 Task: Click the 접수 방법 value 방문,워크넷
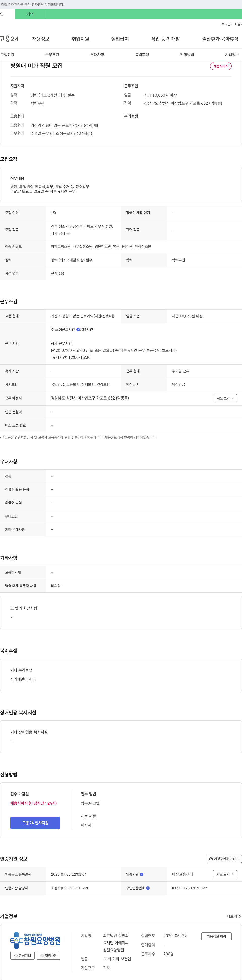[x=90, y=803]
